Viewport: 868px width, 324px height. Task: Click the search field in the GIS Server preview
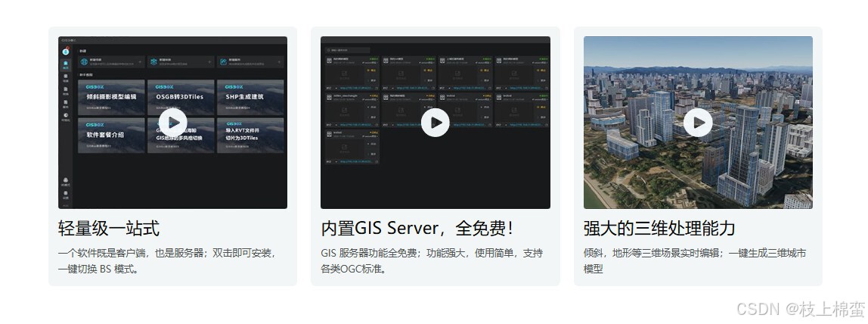click(x=348, y=51)
